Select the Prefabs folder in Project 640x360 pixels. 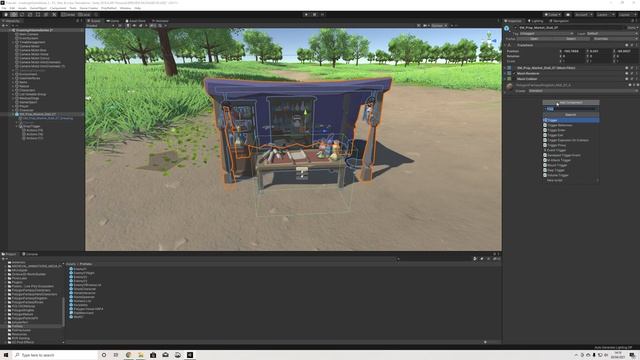(x=17, y=326)
